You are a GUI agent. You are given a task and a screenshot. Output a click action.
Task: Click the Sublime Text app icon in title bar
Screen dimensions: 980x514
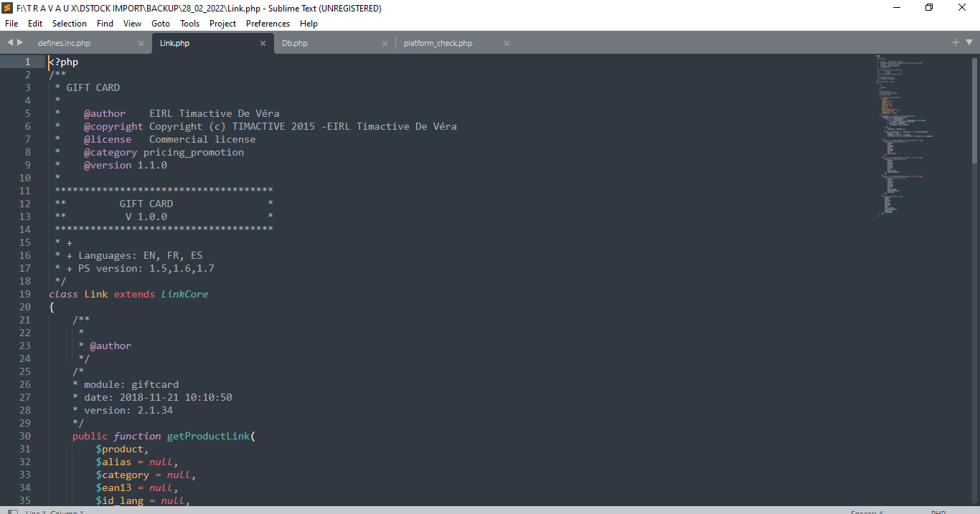pyautogui.click(x=7, y=8)
